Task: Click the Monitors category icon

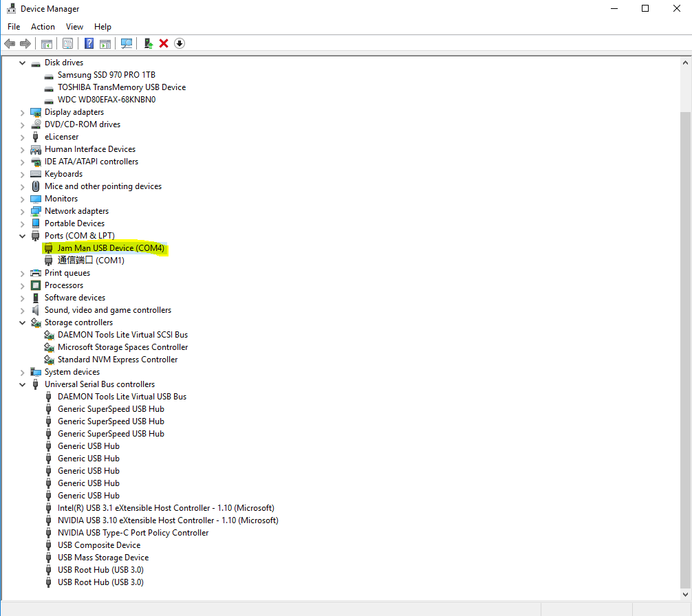Action: click(x=36, y=199)
